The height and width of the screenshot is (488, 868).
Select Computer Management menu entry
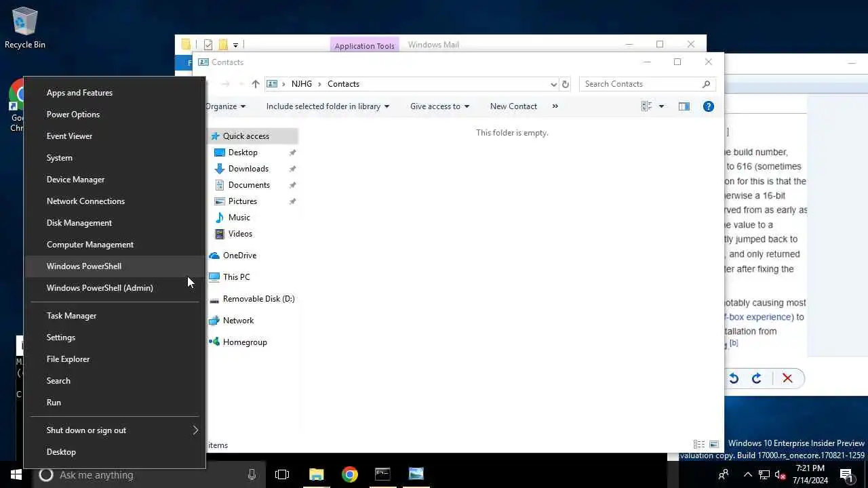tap(115, 245)
